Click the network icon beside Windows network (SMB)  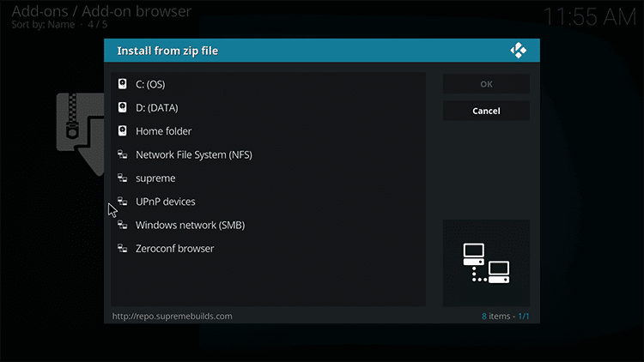(x=123, y=225)
